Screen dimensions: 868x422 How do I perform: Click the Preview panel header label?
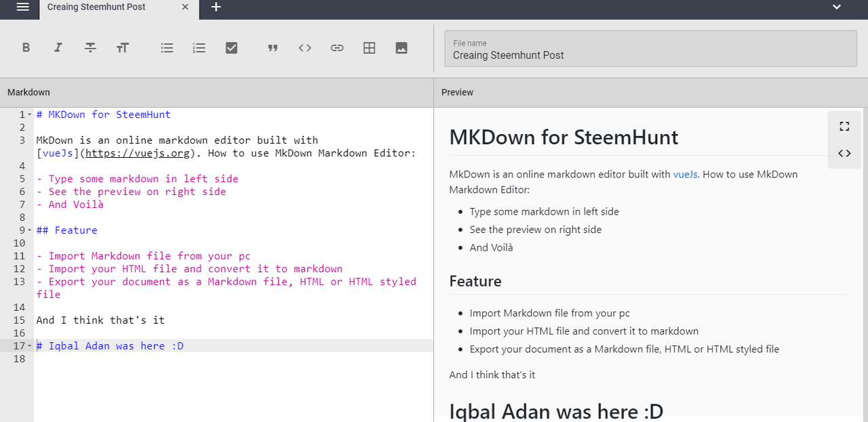[x=457, y=92]
